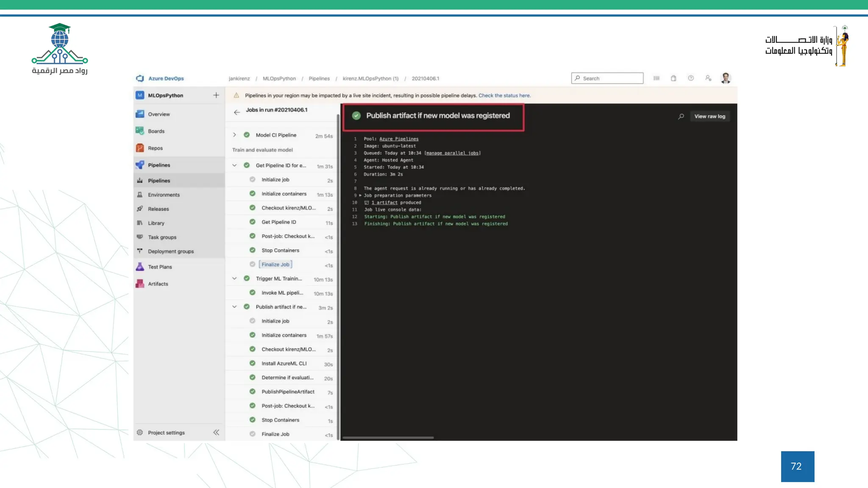Expand the Model CI Pipeline stage
This screenshot has width=868, height=488.
point(234,135)
